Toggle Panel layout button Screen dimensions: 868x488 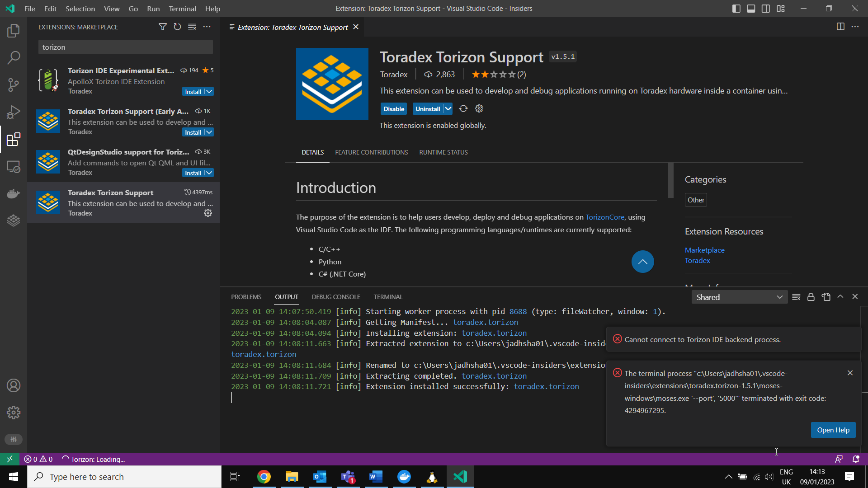point(751,9)
